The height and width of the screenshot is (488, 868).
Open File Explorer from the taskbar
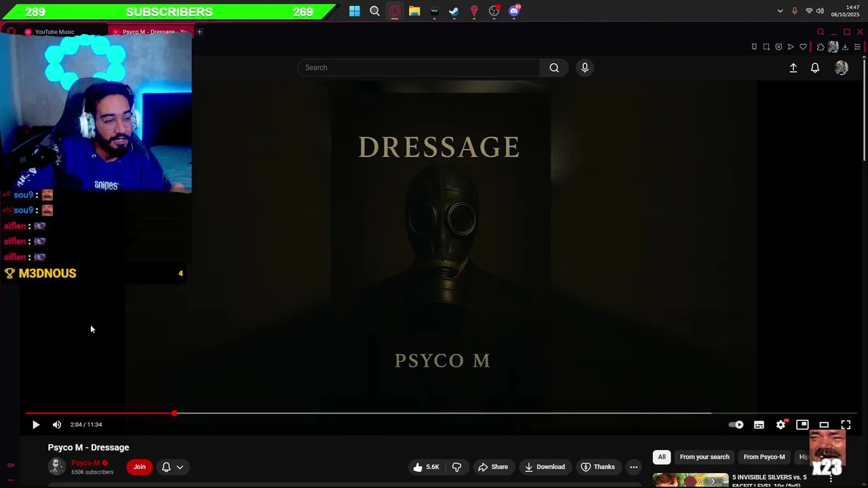click(414, 11)
